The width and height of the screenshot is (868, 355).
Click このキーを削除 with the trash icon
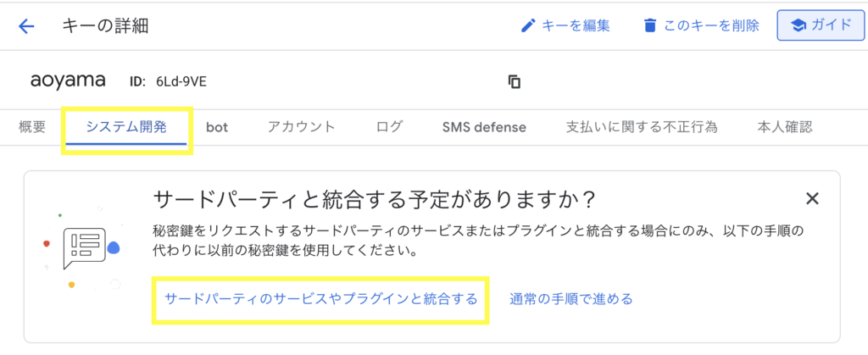coord(700,25)
